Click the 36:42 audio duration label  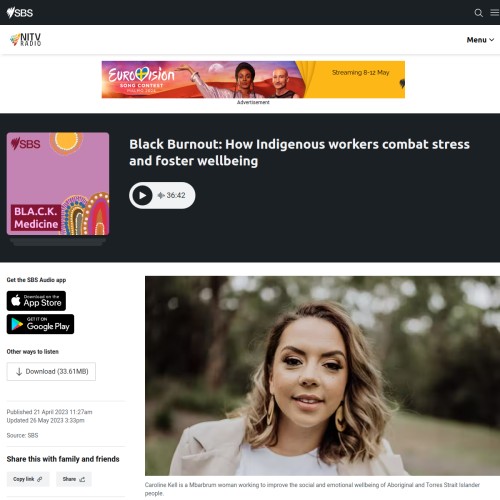pos(176,195)
